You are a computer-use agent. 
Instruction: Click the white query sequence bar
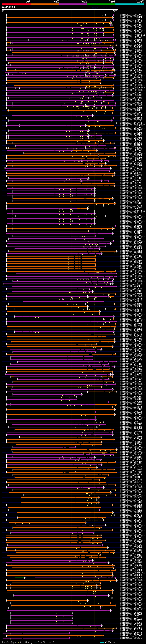pyautogui.click(x=60, y=9)
